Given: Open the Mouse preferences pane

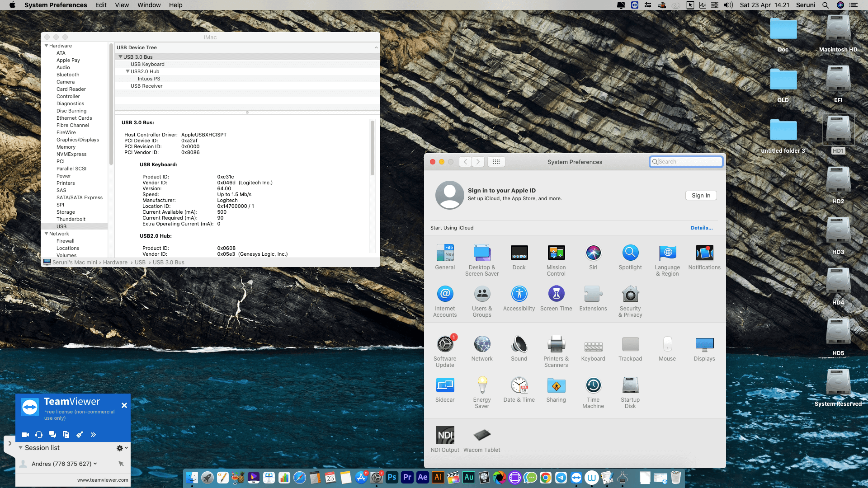Looking at the screenshot, I should (x=667, y=349).
